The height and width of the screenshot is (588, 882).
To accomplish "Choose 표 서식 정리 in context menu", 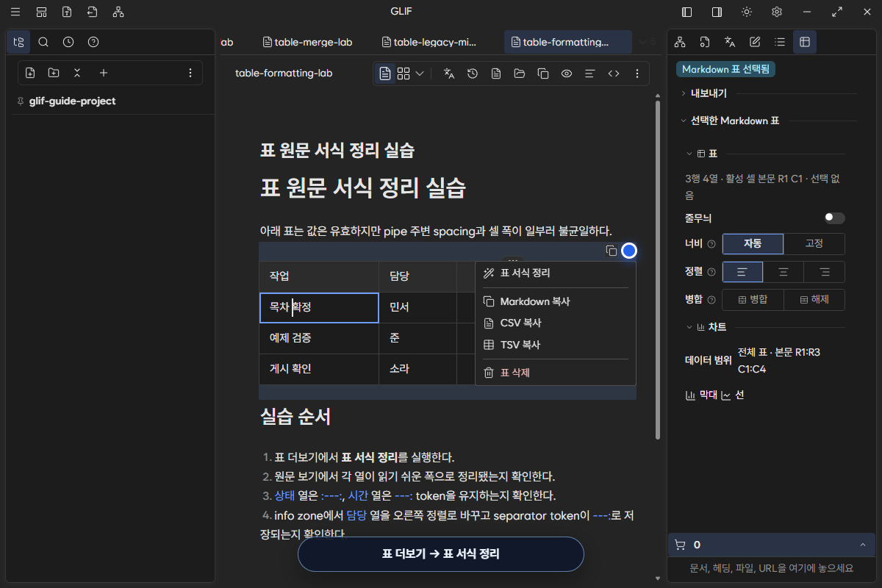I will 556,273.
